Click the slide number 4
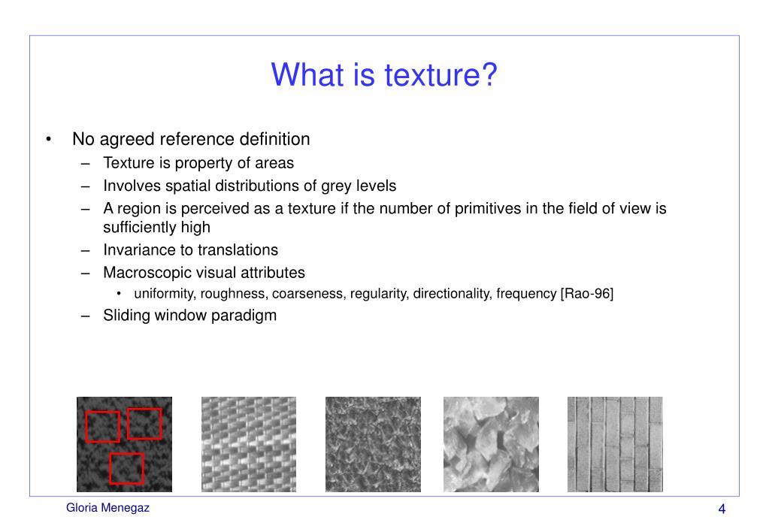Viewport: 769px width, 532px height. click(722, 509)
